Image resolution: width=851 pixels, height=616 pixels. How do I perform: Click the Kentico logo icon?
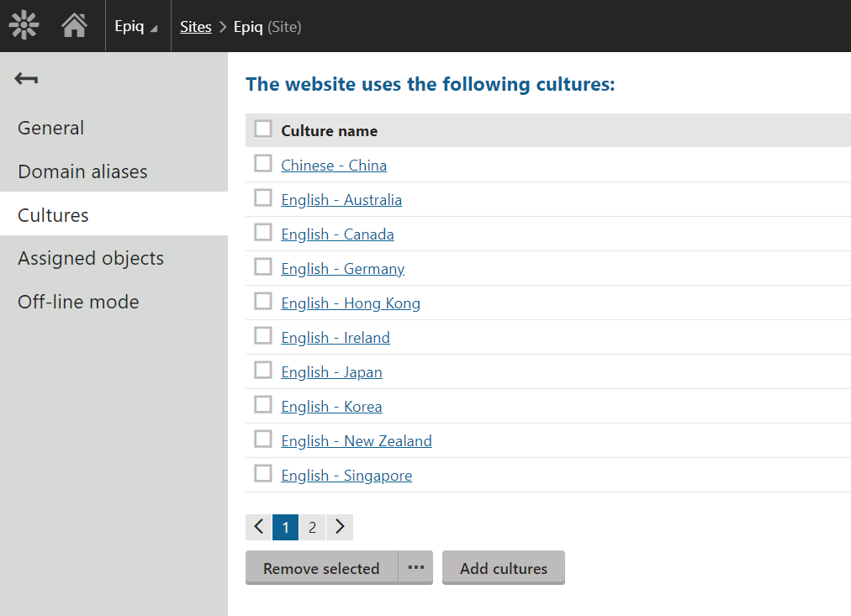click(24, 26)
